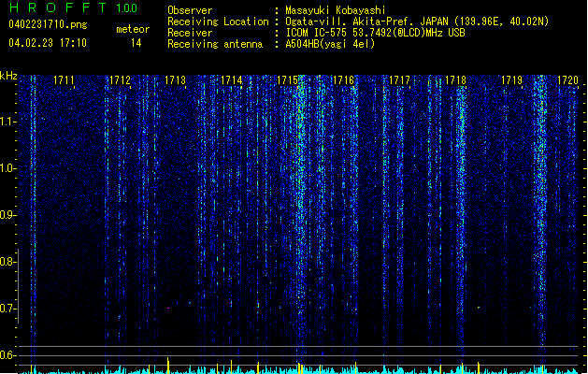The image size is (588, 374).
Task: Click the 1713 time marker
Action: pyautogui.click(x=176, y=80)
